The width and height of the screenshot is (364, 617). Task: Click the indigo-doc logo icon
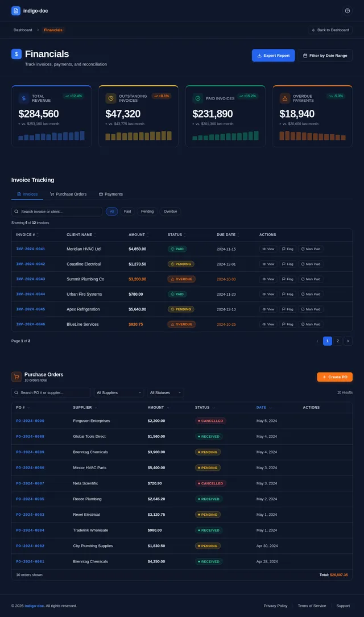16,11
